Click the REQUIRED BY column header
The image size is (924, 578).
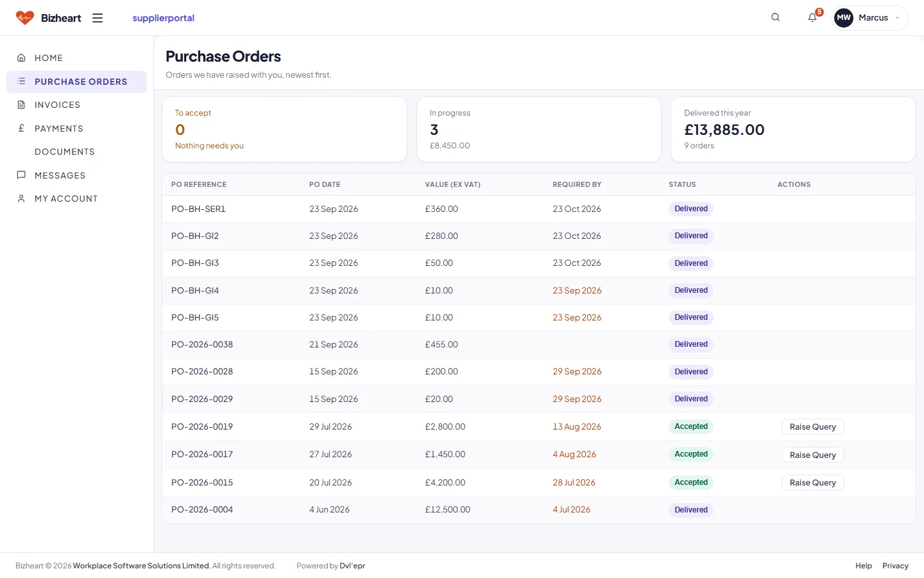pyautogui.click(x=577, y=184)
